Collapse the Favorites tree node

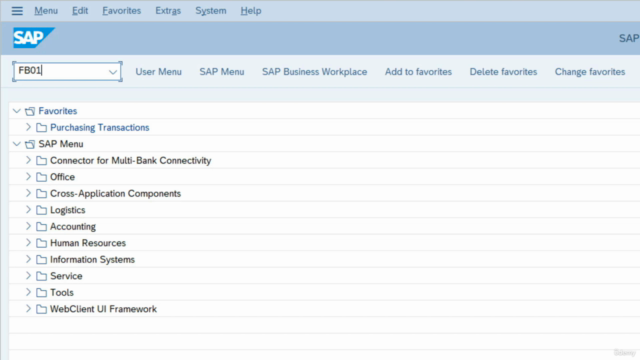tap(17, 111)
